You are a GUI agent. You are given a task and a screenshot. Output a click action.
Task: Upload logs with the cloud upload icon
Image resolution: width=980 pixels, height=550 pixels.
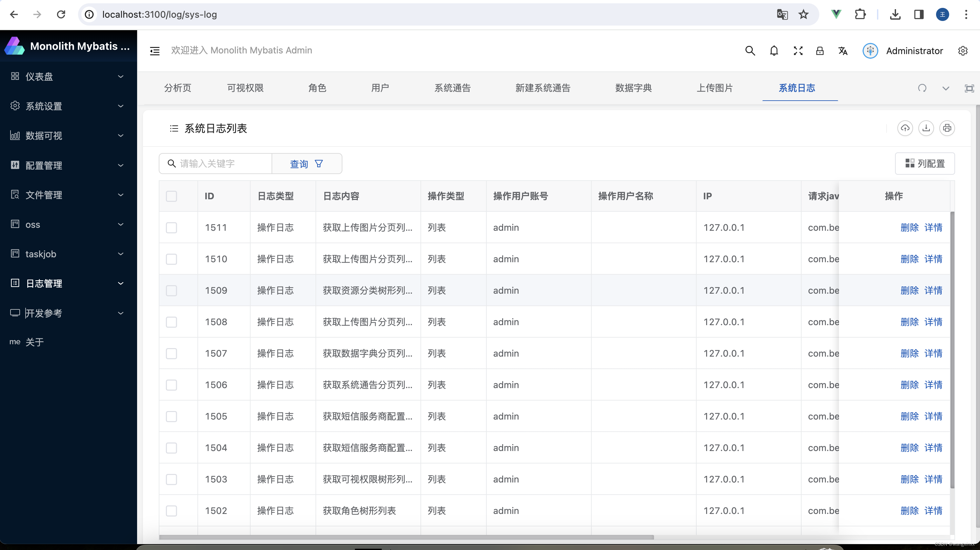906,128
